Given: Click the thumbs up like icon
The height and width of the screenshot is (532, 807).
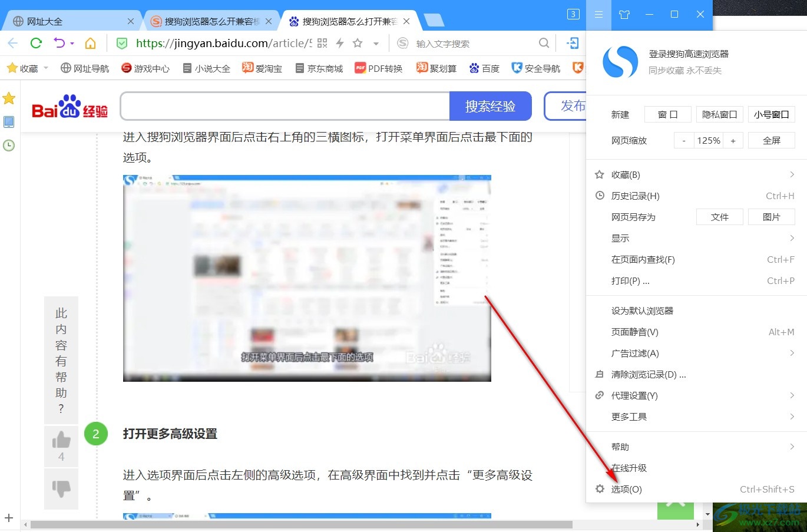Looking at the screenshot, I should coord(61,440).
